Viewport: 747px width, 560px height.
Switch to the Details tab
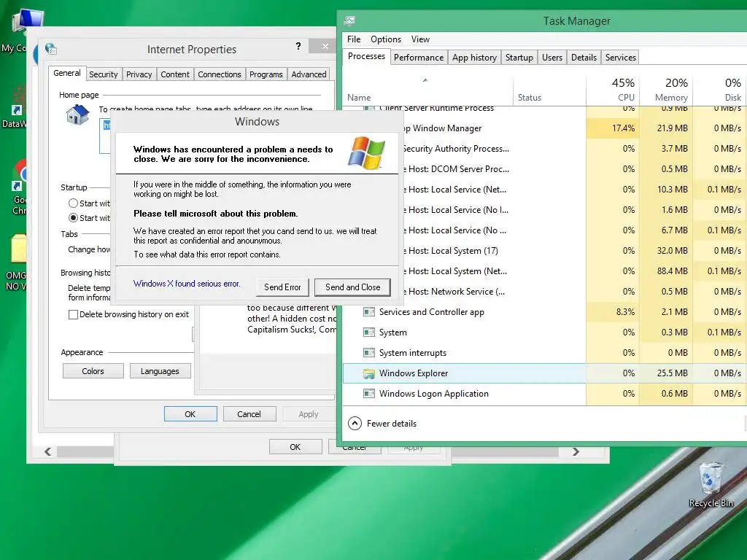point(584,58)
